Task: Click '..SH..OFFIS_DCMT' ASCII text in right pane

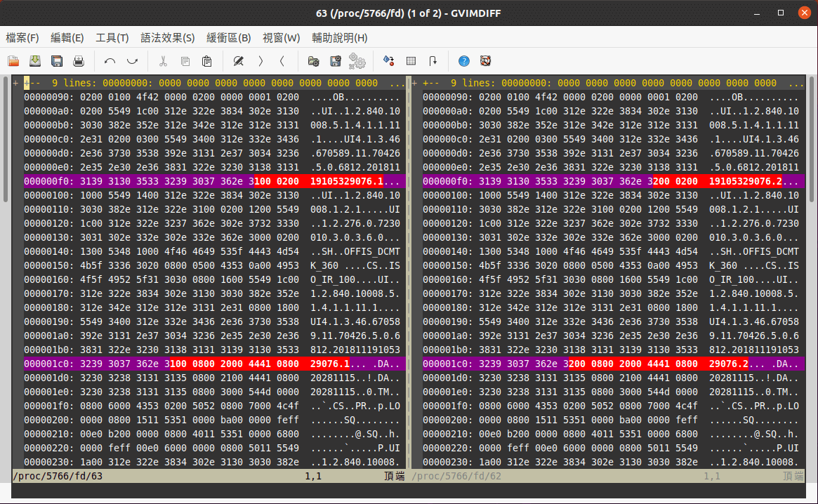Action: [754, 251]
